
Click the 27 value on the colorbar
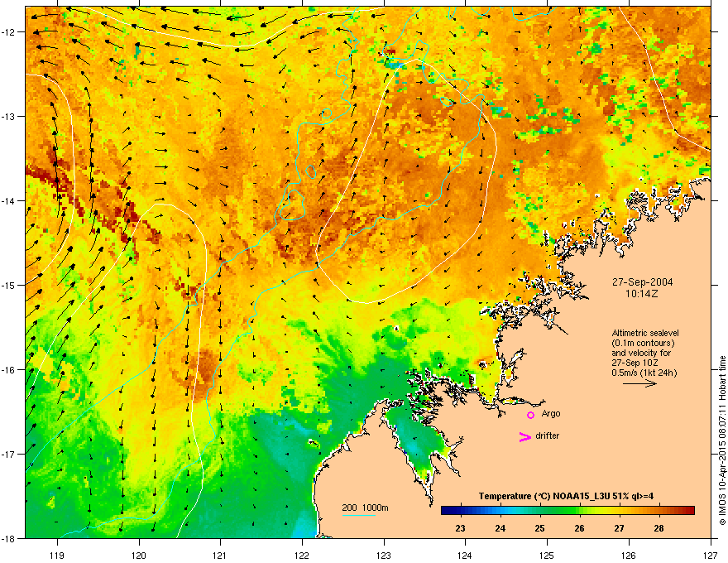click(620, 528)
